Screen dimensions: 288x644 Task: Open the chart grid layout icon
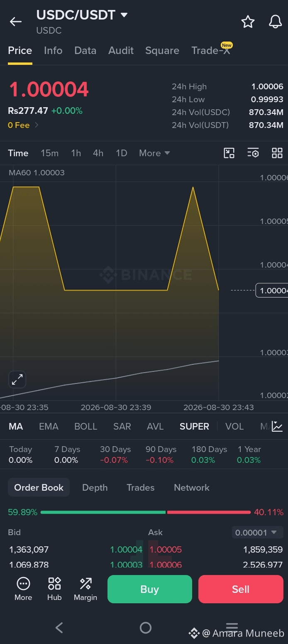[277, 153]
